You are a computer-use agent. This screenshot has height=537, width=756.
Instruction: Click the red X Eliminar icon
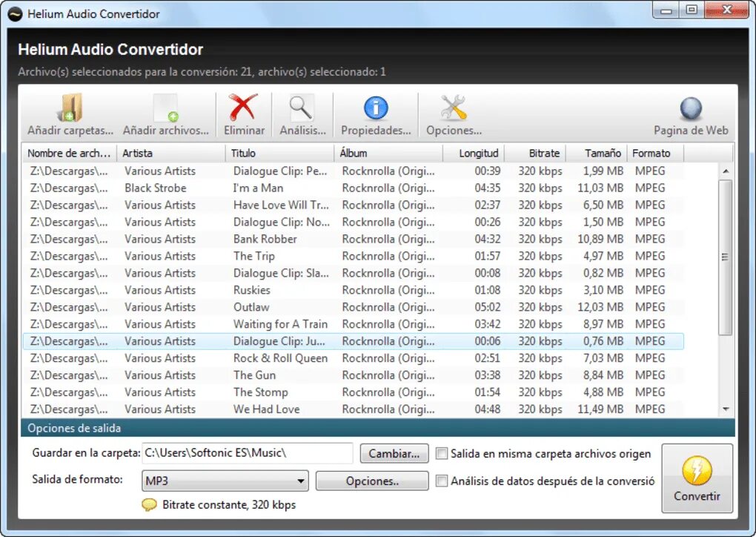244,107
